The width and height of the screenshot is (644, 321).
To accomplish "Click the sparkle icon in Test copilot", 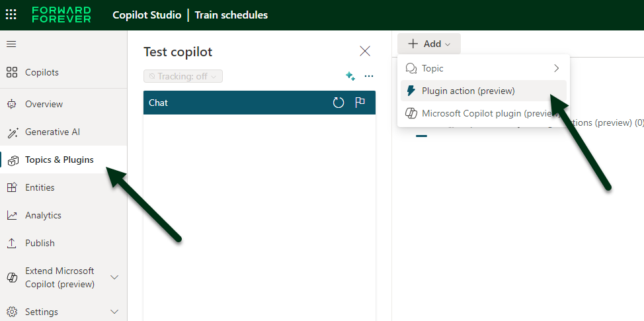I will (x=350, y=76).
